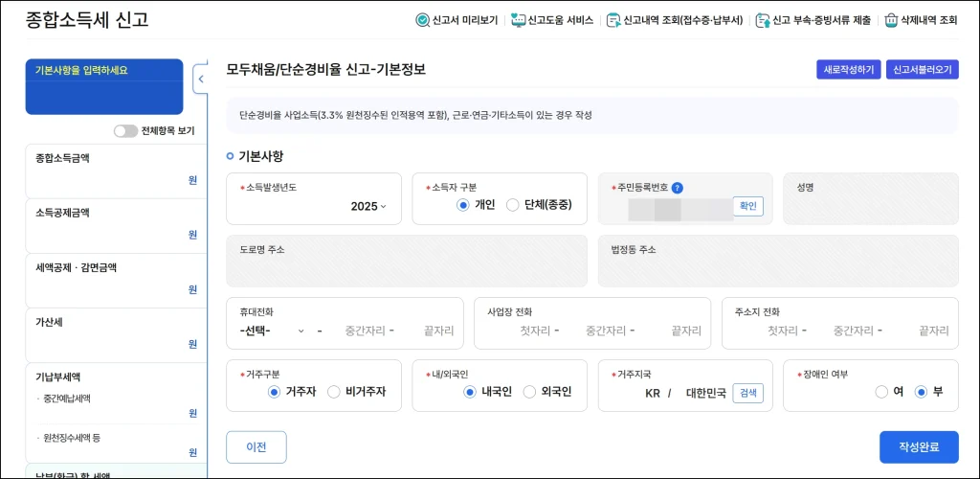This screenshot has height=479, width=980.
Task: Click the 신고내역 조회 document icon
Action: [613, 20]
